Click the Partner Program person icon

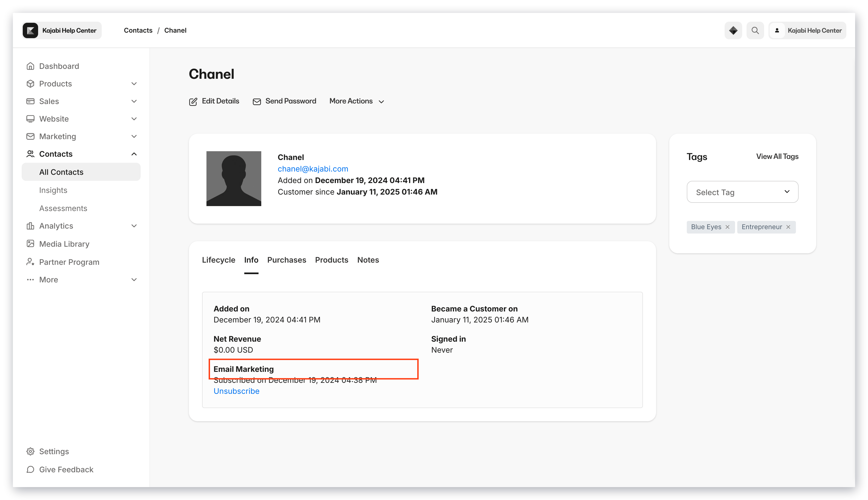point(30,262)
